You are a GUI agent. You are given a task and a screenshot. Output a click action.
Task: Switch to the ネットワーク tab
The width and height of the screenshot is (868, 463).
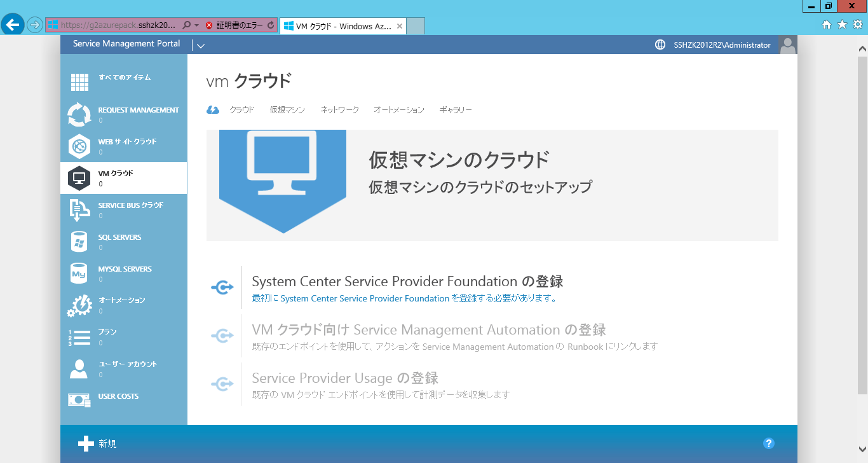(x=339, y=110)
